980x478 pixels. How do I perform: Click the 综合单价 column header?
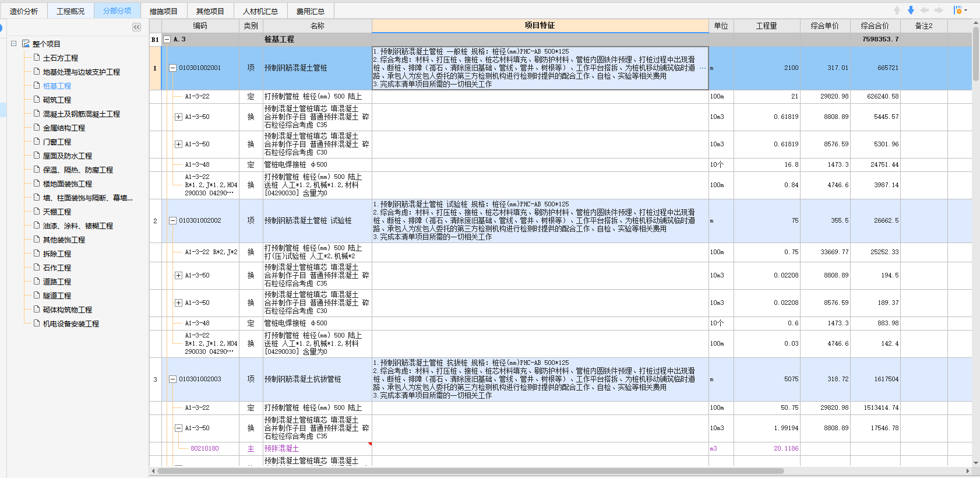tap(825, 26)
